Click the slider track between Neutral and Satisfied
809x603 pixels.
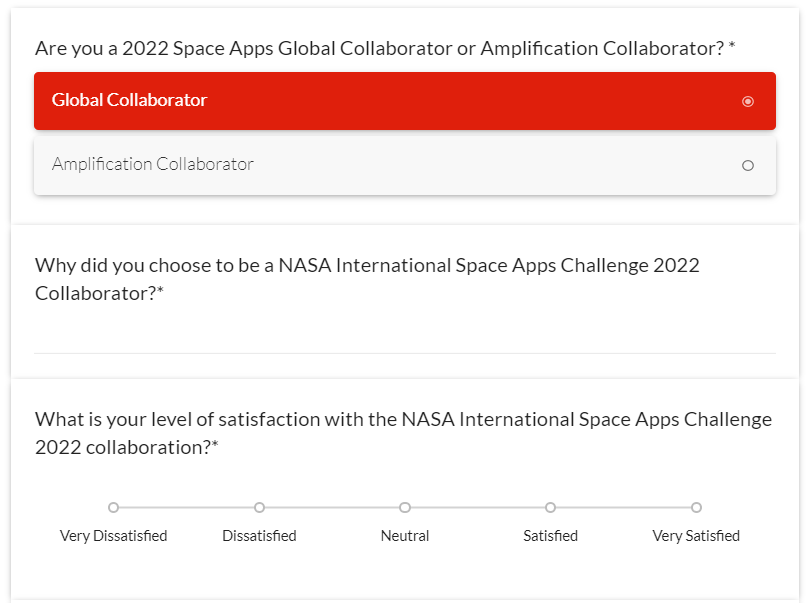click(x=478, y=508)
